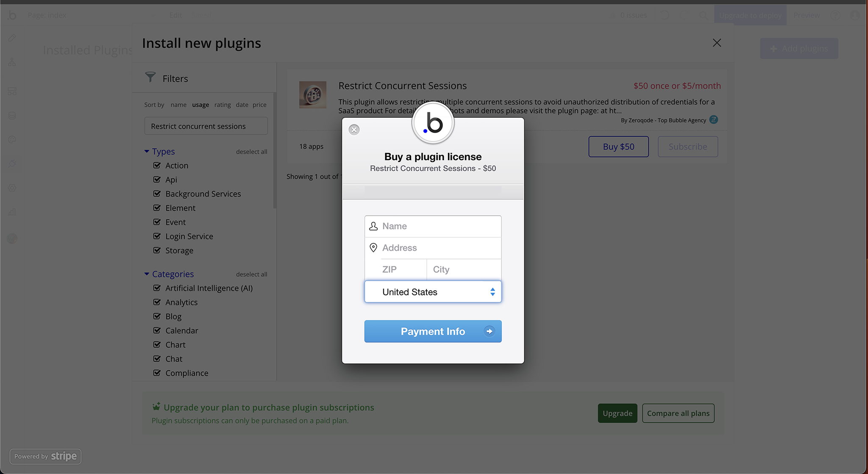Open the United States country dropdown
The image size is (868, 474).
[433, 292]
